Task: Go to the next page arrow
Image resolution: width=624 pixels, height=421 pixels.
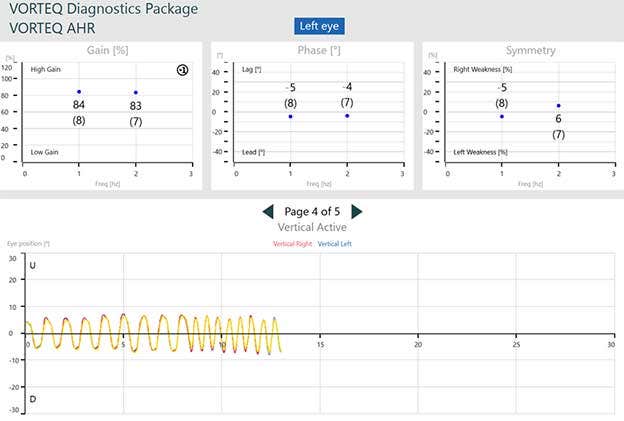Action: [357, 212]
